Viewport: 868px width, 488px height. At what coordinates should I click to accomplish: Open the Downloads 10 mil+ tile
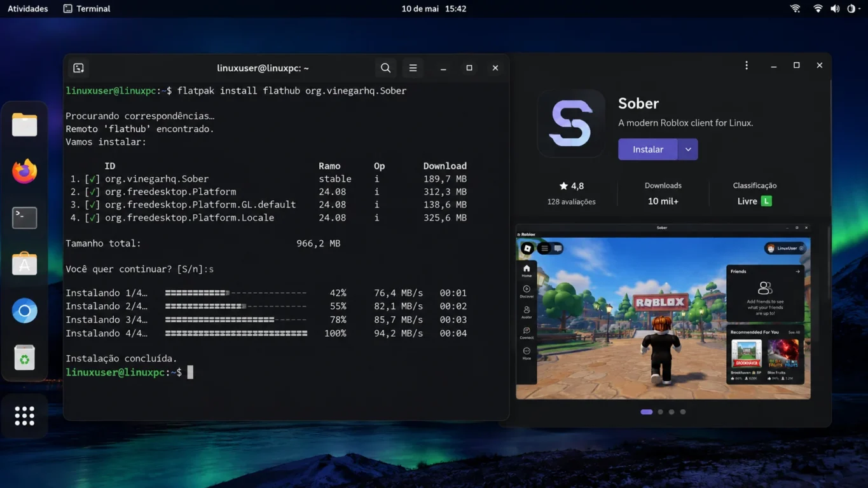pyautogui.click(x=663, y=193)
